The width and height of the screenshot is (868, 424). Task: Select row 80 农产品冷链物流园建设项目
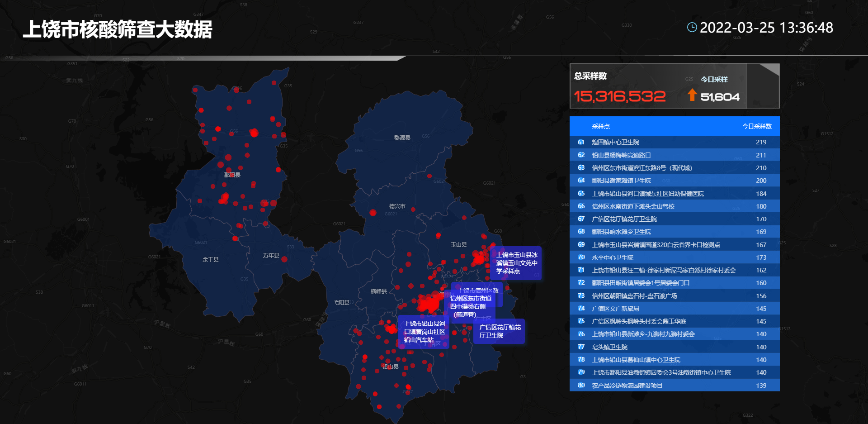pyautogui.click(x=675, y=386)
